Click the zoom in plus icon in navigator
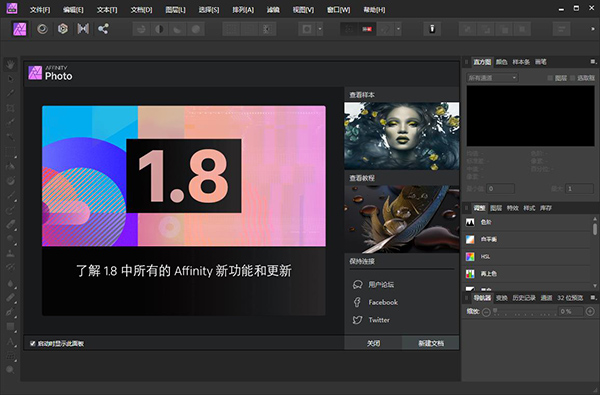This screenshot has width=600, height=395. [x=590, y=312]
